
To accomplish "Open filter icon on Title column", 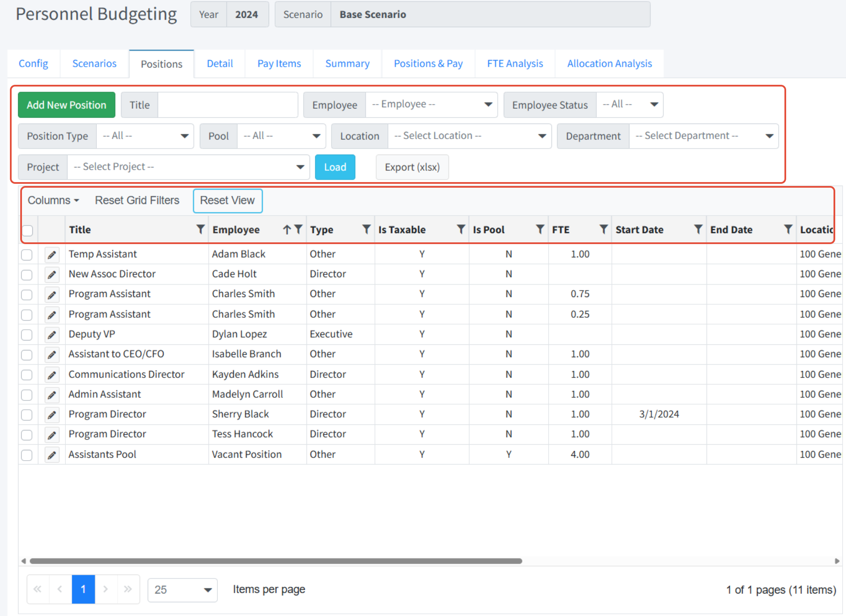I will click(200, 229).
